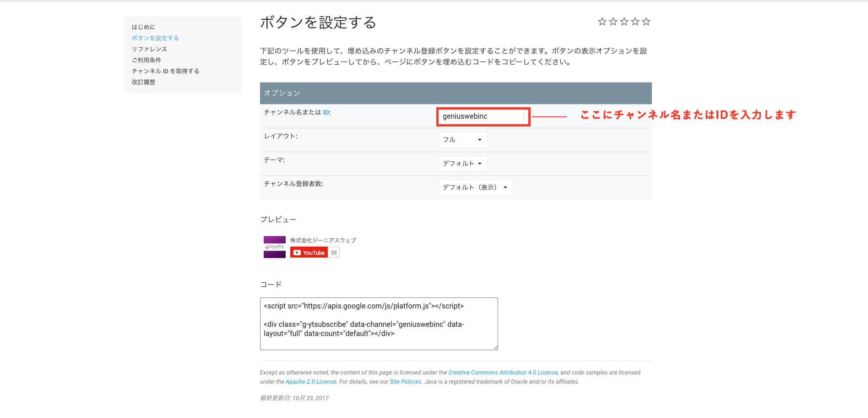Click the channel name input field geniuswebinc
The image size is (868, 418).
(x=481, y=116)
